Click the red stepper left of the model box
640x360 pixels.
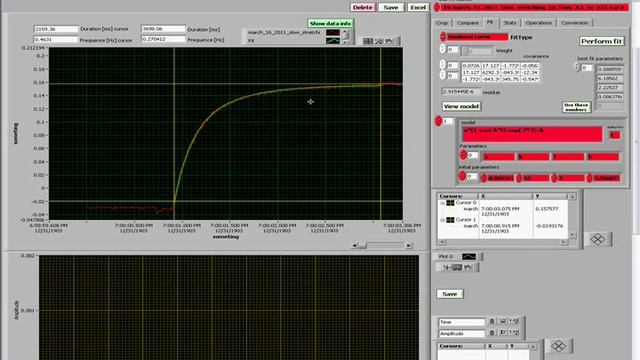[x=438, y=121]
